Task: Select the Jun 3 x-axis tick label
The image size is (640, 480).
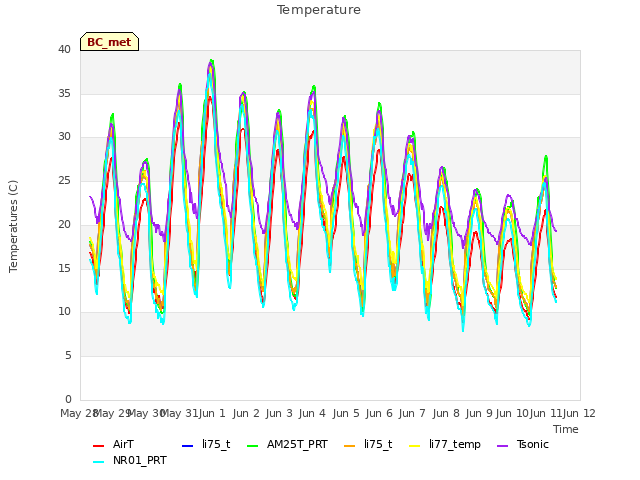Action: 279,413
